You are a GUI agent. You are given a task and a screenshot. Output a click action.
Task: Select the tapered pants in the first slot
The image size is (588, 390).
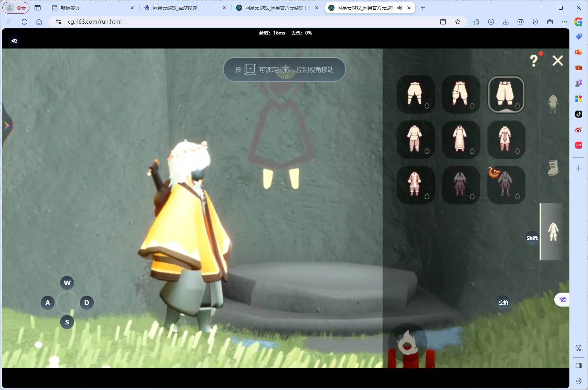click(x=416, y=94)
